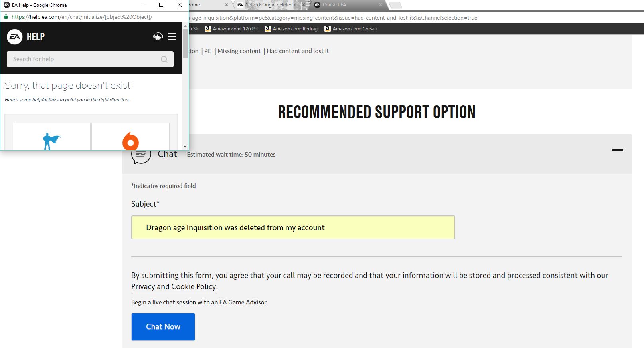Click the EA Help popup address bar URL
Screen dimensions: 644x348
tap(82, 17)
